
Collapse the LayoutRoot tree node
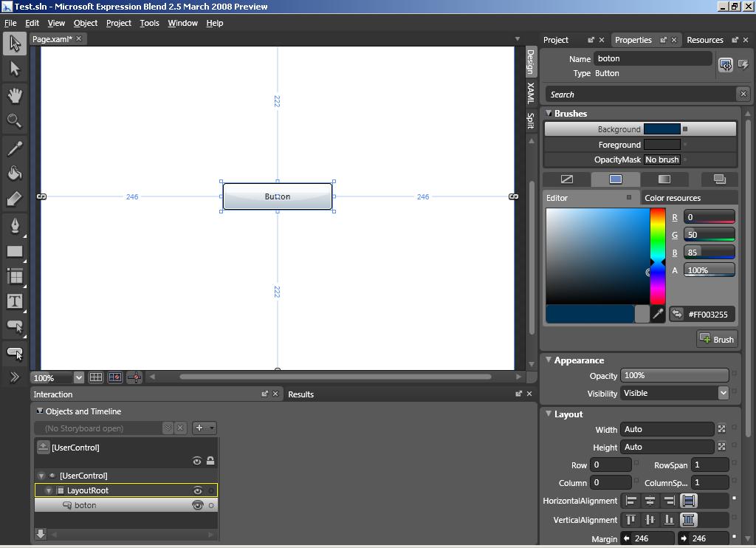(49, 490)
